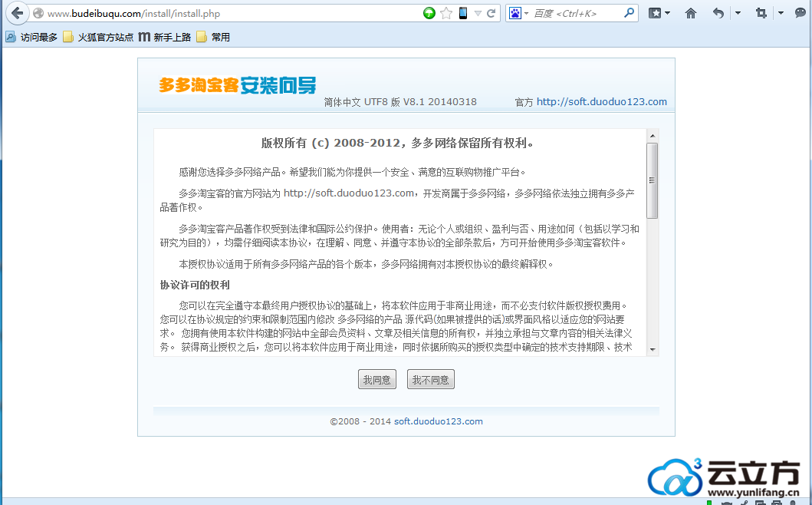Screen dimensions: 812x505
Task: Click the paragraph starting 本授权协议适用于
Action: (x=366, y=264)
